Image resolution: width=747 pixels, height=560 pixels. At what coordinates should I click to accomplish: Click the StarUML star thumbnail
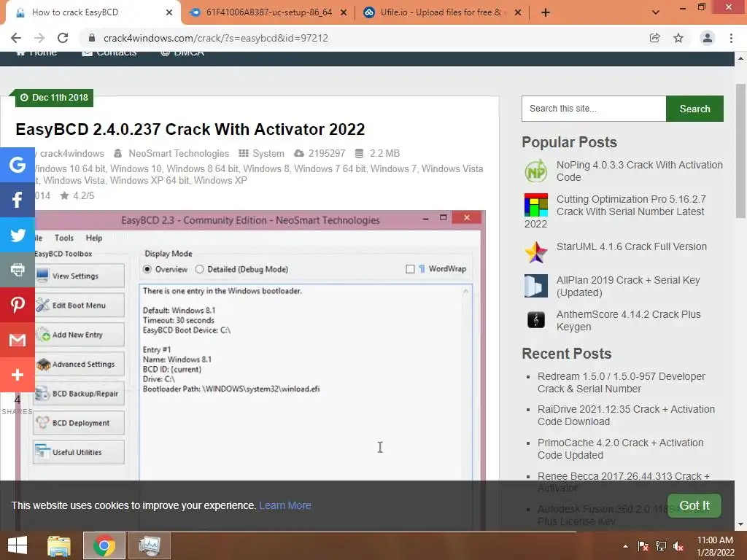pos(536,252)
